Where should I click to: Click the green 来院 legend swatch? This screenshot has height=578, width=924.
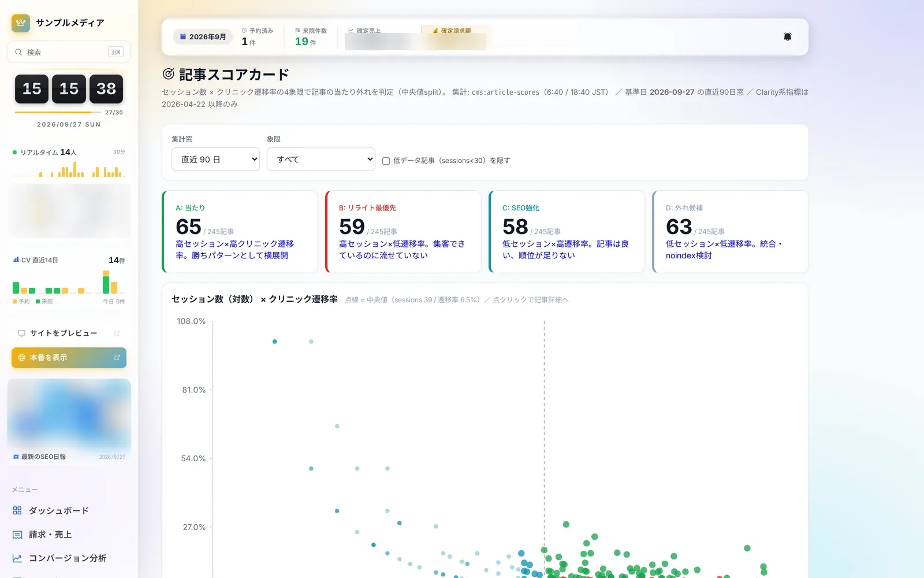coord(38,302)
